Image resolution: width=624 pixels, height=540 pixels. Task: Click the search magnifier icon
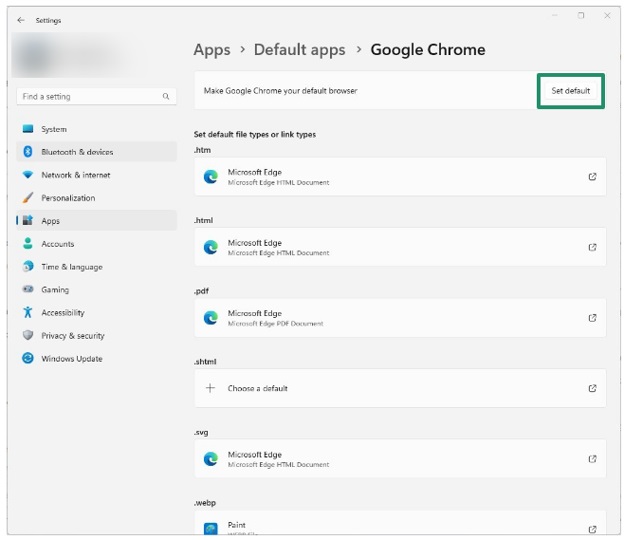166,96
